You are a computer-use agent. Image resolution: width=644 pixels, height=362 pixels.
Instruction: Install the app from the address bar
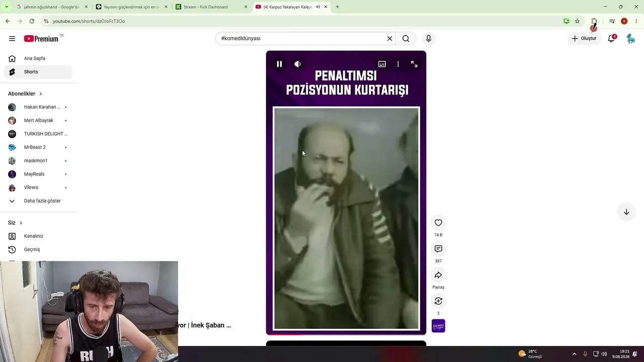(x=567, y=21)
